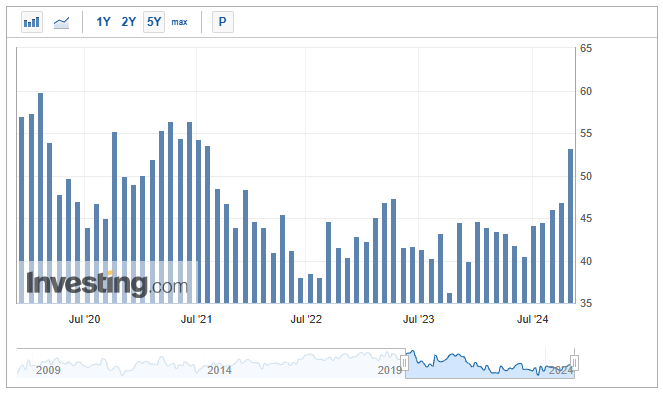
Task: Click the Jul '20 axis label
Action: click(x=84, y=319)
